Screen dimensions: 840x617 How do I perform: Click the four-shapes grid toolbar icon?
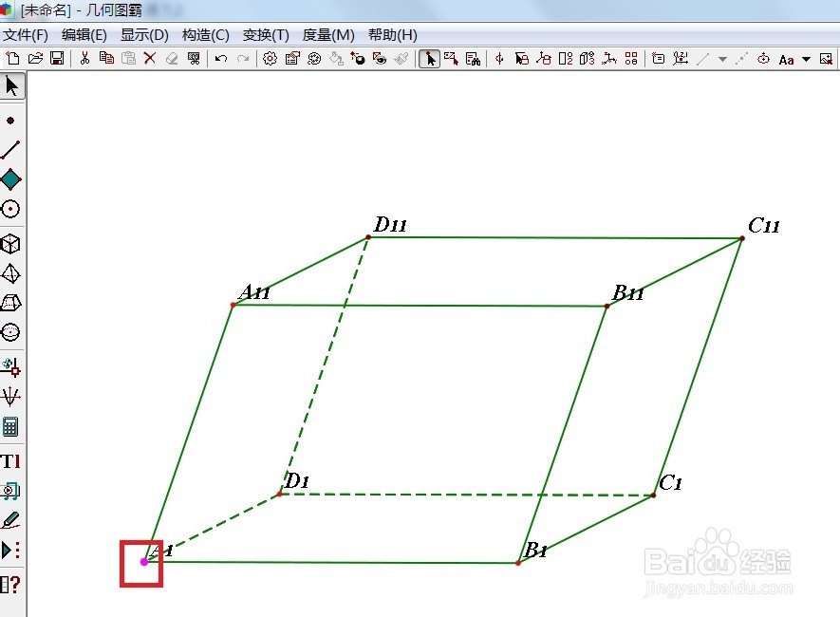point(631,58)
